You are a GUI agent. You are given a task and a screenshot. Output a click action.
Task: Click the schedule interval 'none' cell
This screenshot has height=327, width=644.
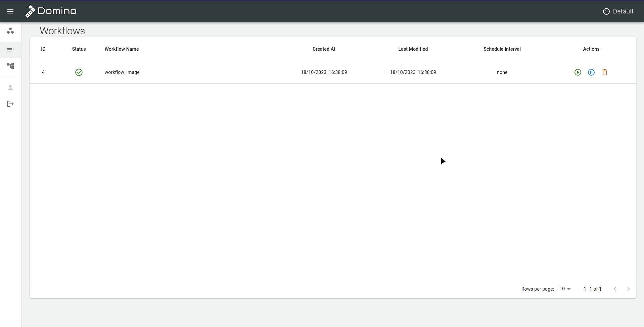[502, 72]
